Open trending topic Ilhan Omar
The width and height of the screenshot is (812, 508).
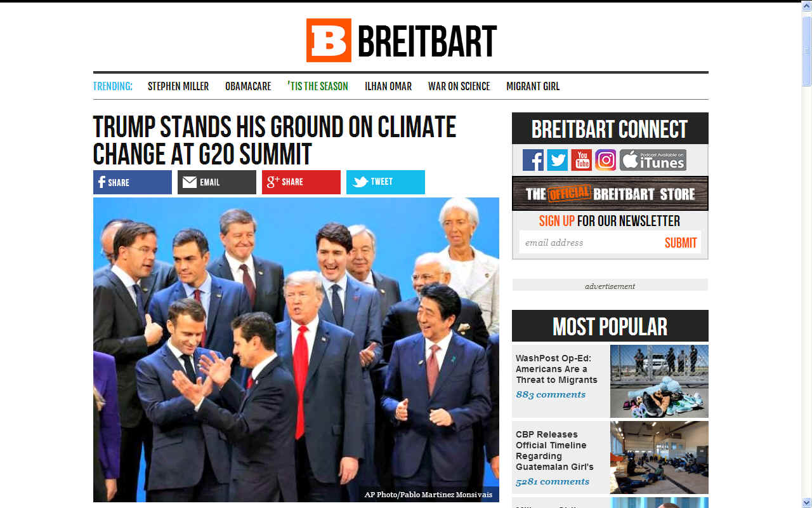tap(388, 86)
